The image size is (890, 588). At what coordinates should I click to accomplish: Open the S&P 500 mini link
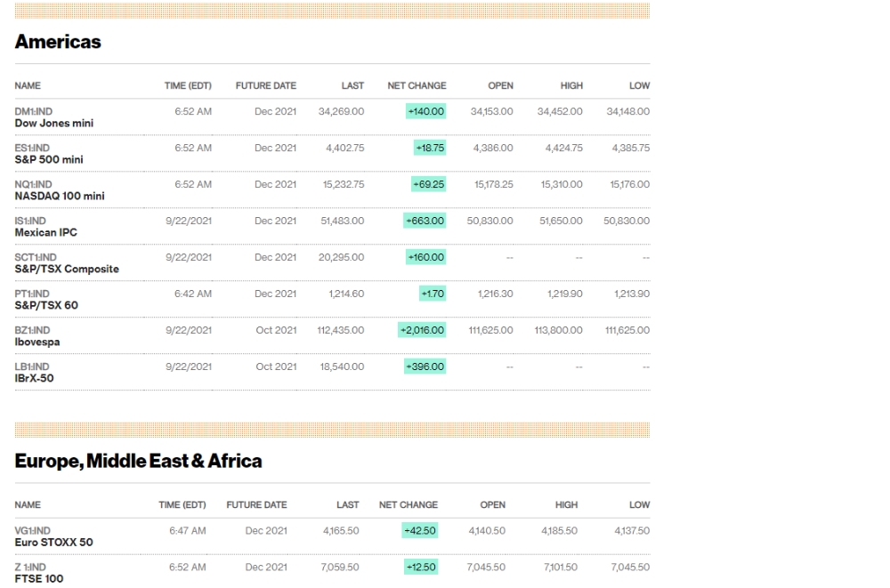coord(49,159)
